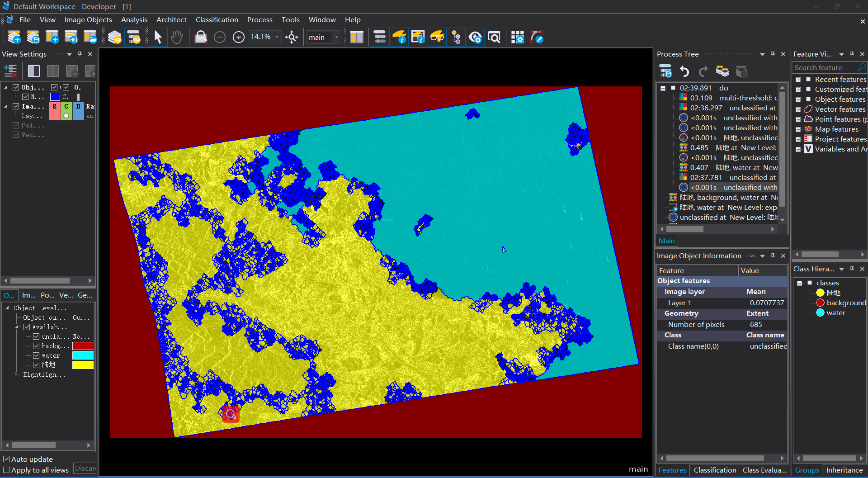Image resolution: width=868 pixels, height=478 pixels.
Task: Select the water class in hierarchy
Action: (835, 313)
